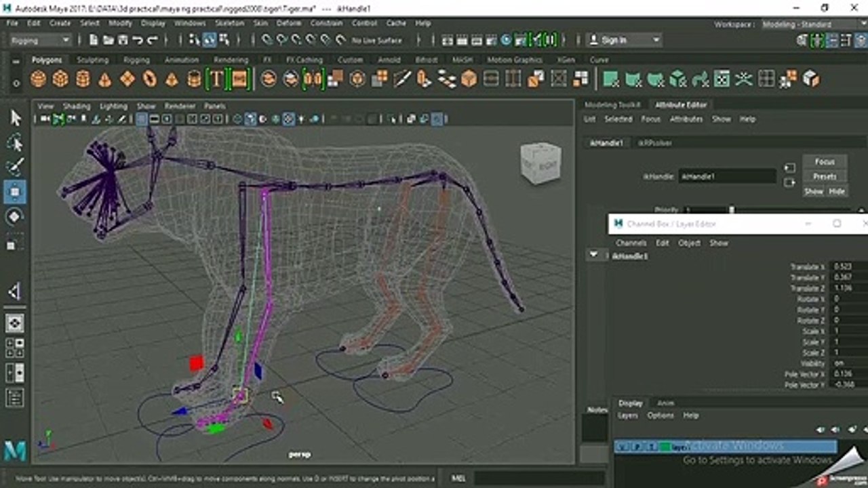Click the Hide button beside Show

837,191
